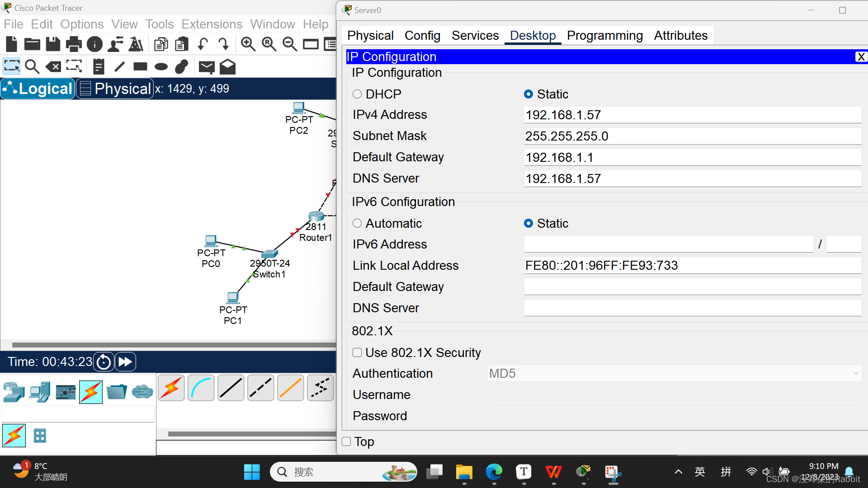Choose Components category
Screen dimensions: 868x488
(66, 392)
